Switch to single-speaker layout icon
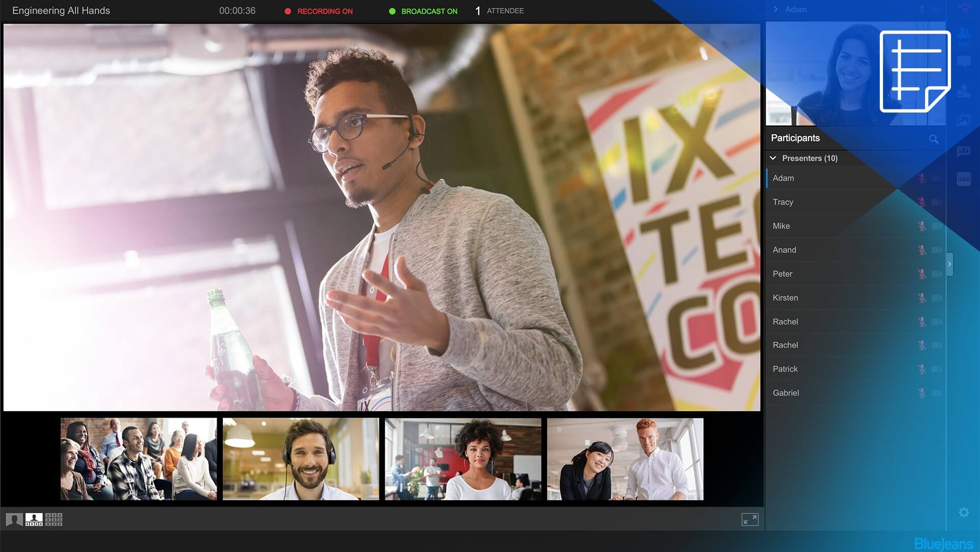980x552 pixels. (x=14, y=519)
